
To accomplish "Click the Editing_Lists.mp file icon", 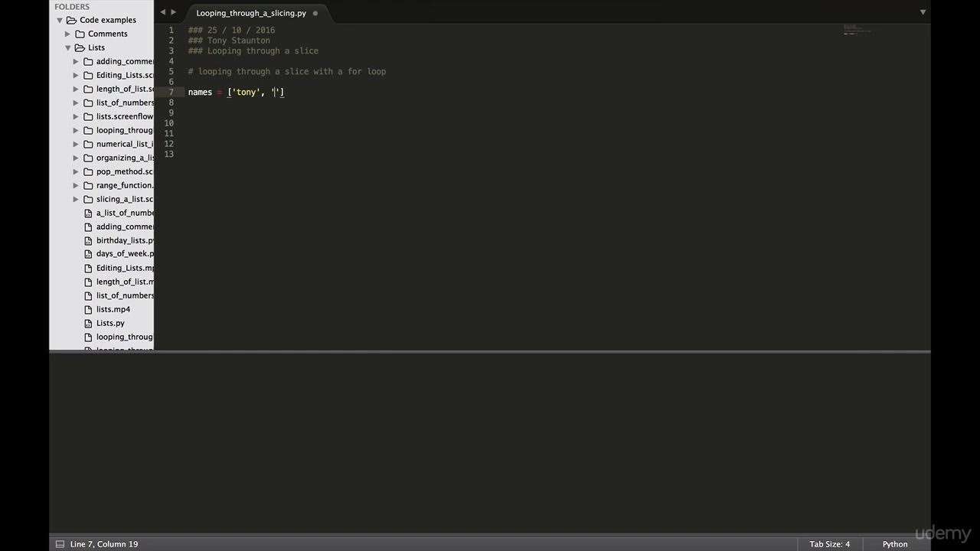I will click(88, 268).
